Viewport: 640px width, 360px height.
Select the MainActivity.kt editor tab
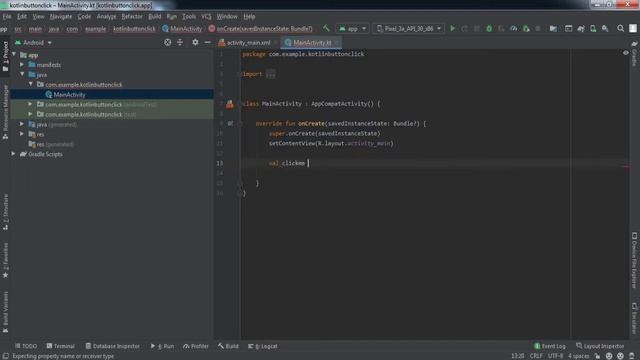[311, 42]
